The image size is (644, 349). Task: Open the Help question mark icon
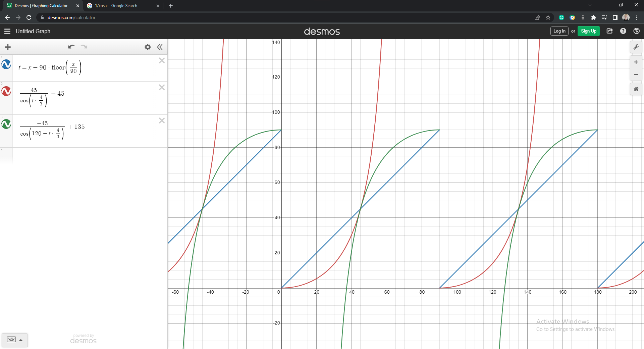tap(623, 31)
